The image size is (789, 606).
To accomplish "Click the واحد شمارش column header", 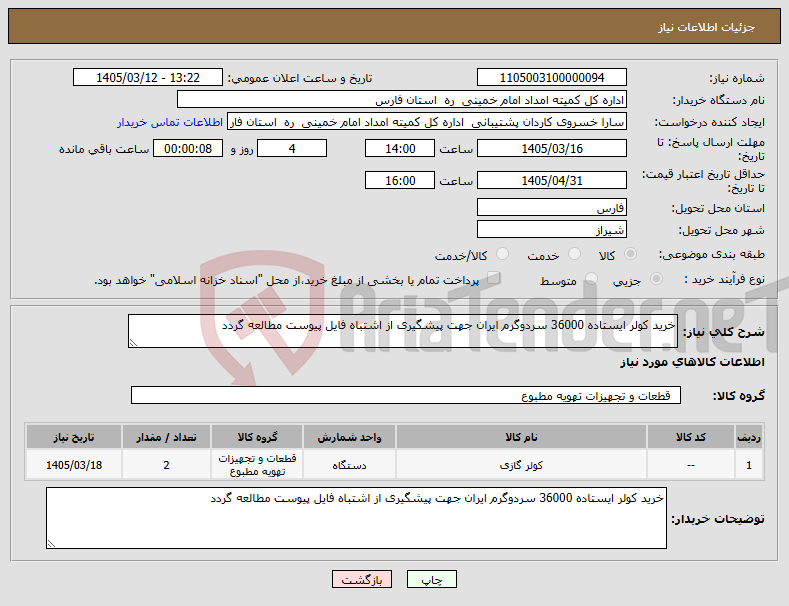I will 349,437.
